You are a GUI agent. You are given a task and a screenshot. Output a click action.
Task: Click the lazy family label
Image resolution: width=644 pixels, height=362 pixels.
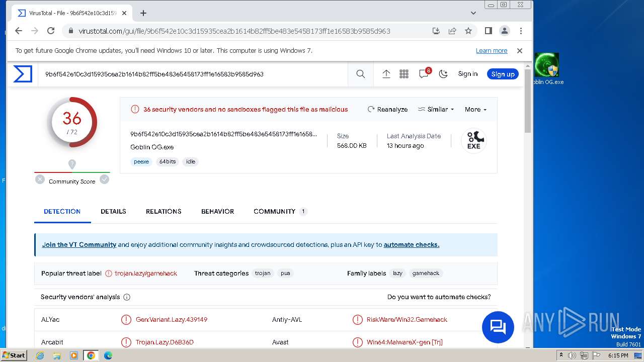(397, 273)
